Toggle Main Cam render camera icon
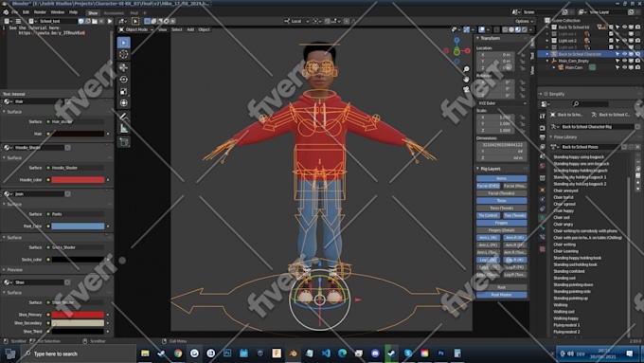Image resolution: width=644 pixels, height=363 pixels. tap(637, 67)
